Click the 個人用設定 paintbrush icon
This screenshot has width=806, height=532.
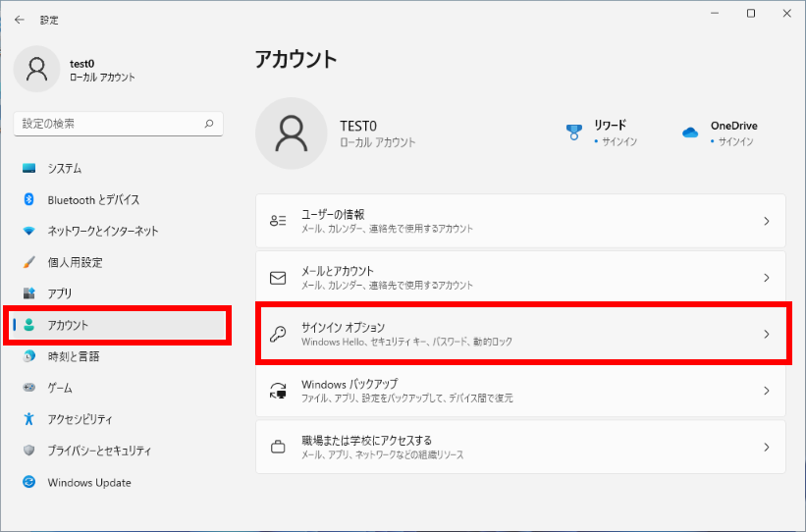coord(29,263)
